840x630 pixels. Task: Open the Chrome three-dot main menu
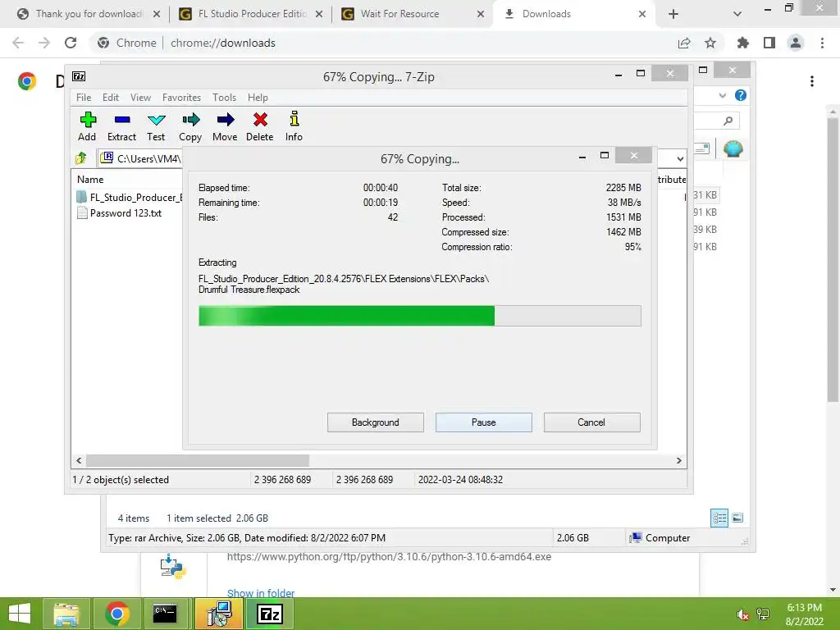[x=822, y=43]
